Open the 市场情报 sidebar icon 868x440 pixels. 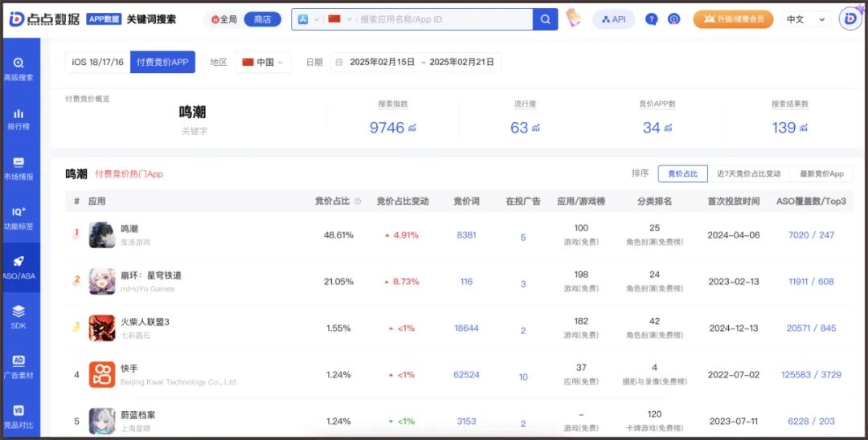point(18,169)
